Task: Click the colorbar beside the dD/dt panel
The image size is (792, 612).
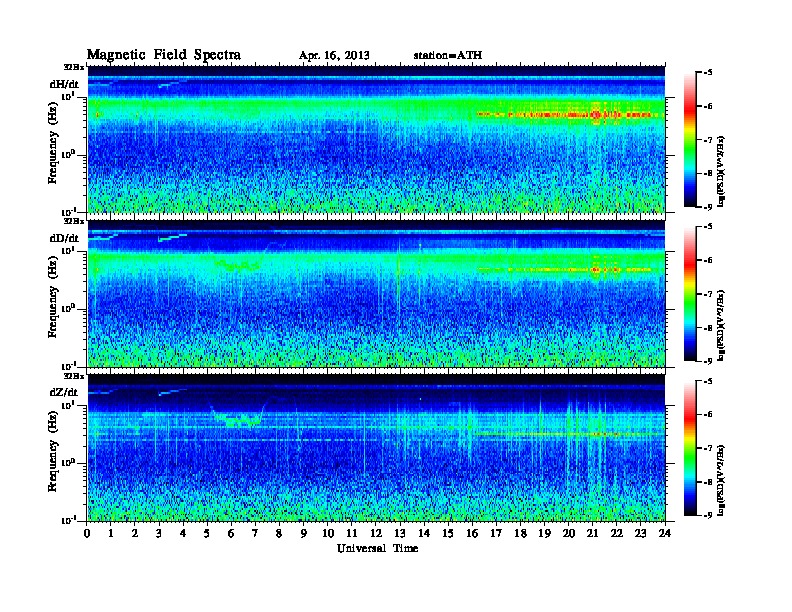Action: (x=690, y=293)
